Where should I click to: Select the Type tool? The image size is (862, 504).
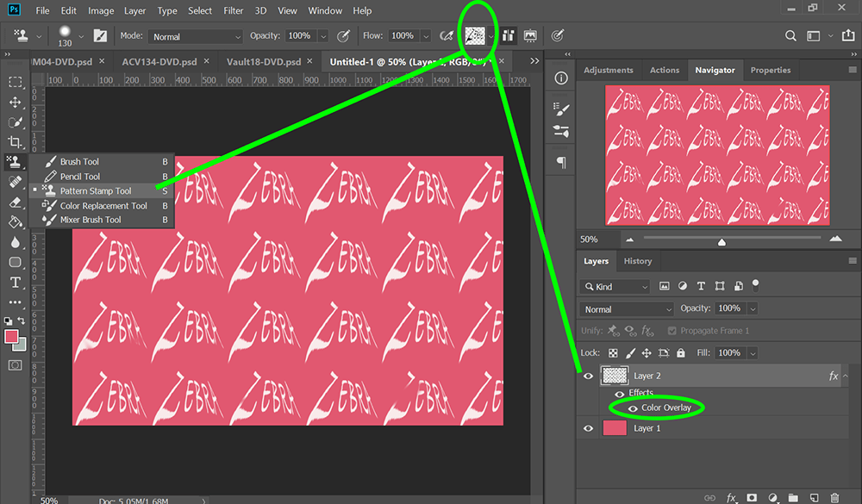click(15, 282)
